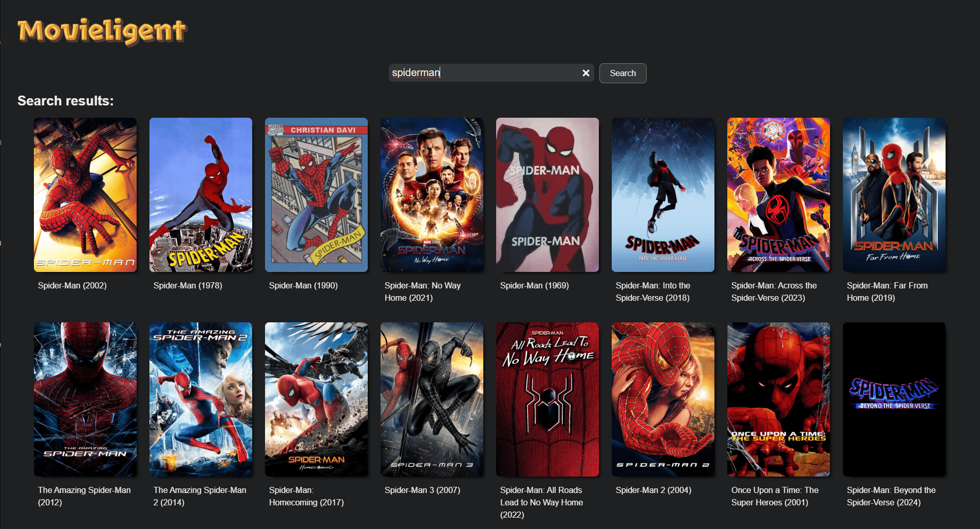Click title The Amazing Spider-Man 2 (2014)
This screenshot has width=980, height=529.
tap(200, 496)
